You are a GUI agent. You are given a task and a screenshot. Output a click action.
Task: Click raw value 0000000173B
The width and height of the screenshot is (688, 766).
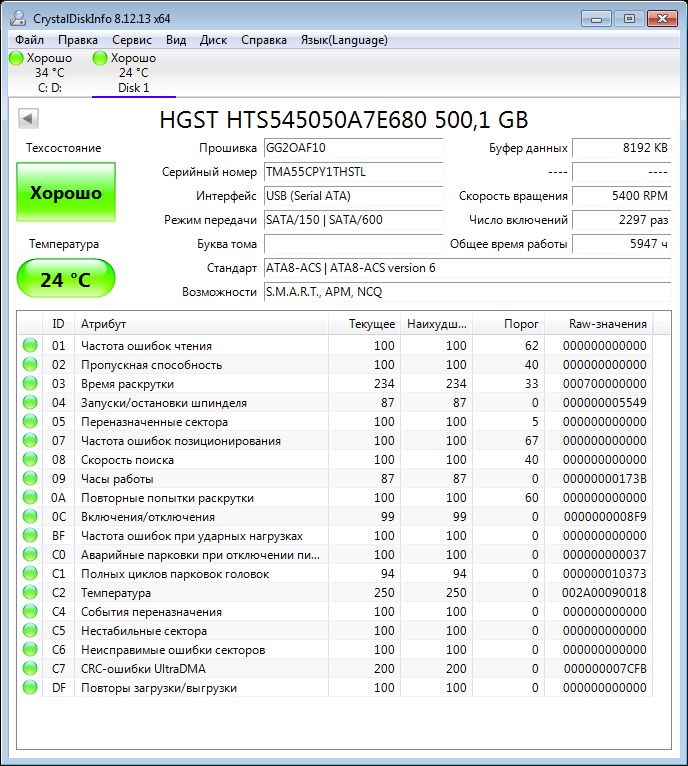[x=604, y=479]
